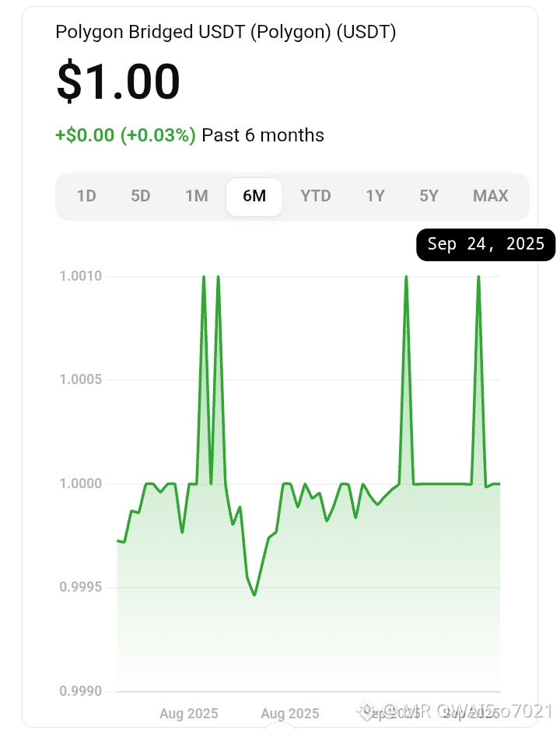Viewport: 560px width, 730px height.
Task: Click the $1.00 price value
Action: point(118,81)
